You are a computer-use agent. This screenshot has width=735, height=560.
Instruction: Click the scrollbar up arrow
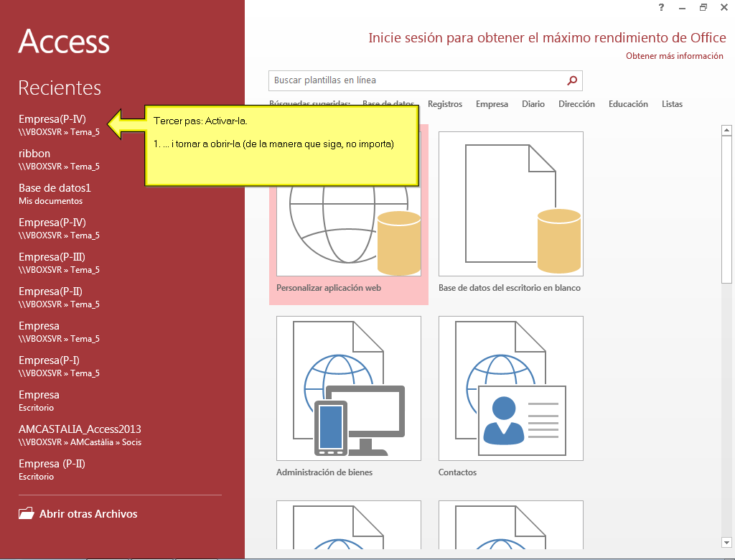coord(726,130)
